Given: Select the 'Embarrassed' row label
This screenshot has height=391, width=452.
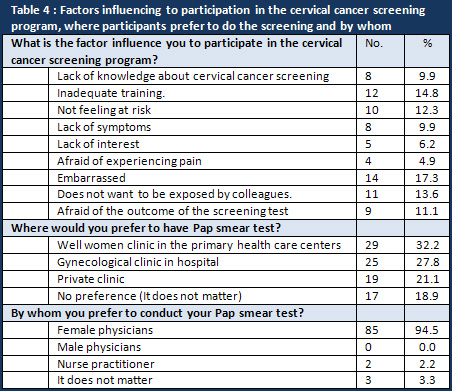Looking at the screenshot, I should 91,178.
